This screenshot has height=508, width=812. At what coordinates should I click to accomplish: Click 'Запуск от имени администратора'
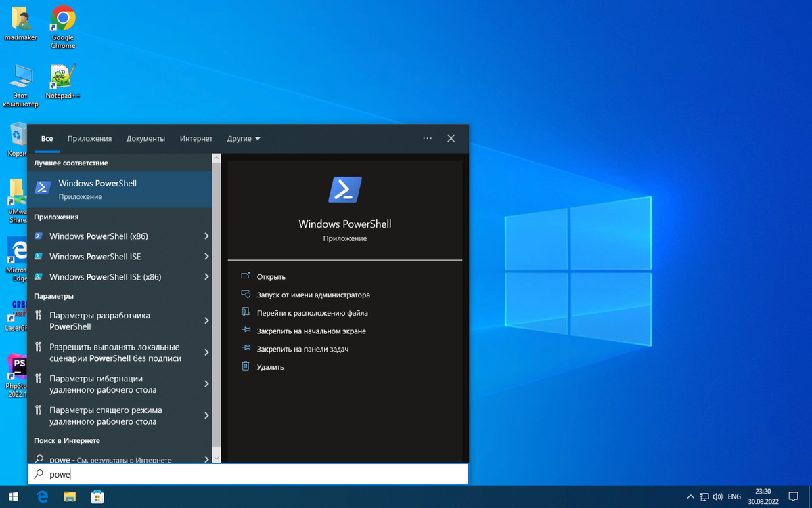click(x=313, y=295)
